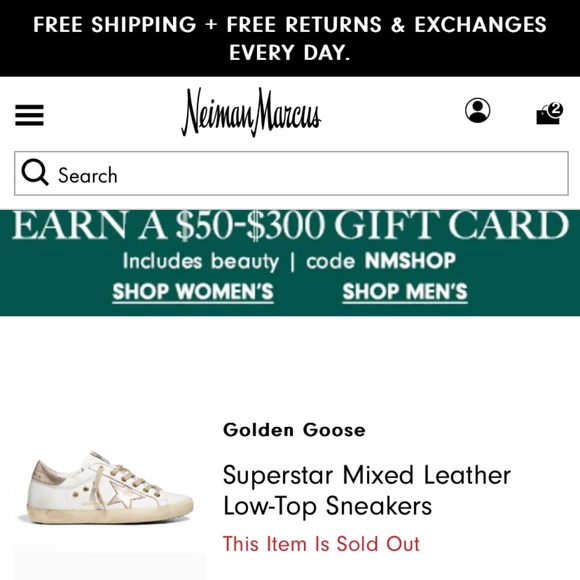
Task: Focus the Search input field
Action: 291,173
